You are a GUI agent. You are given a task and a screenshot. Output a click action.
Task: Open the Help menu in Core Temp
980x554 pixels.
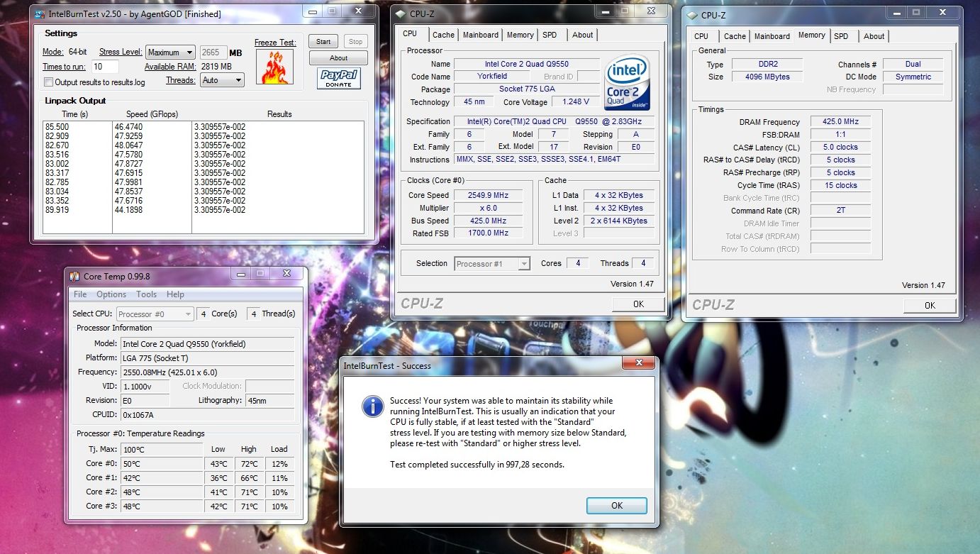pyautogui.click(x=175, y=294)
